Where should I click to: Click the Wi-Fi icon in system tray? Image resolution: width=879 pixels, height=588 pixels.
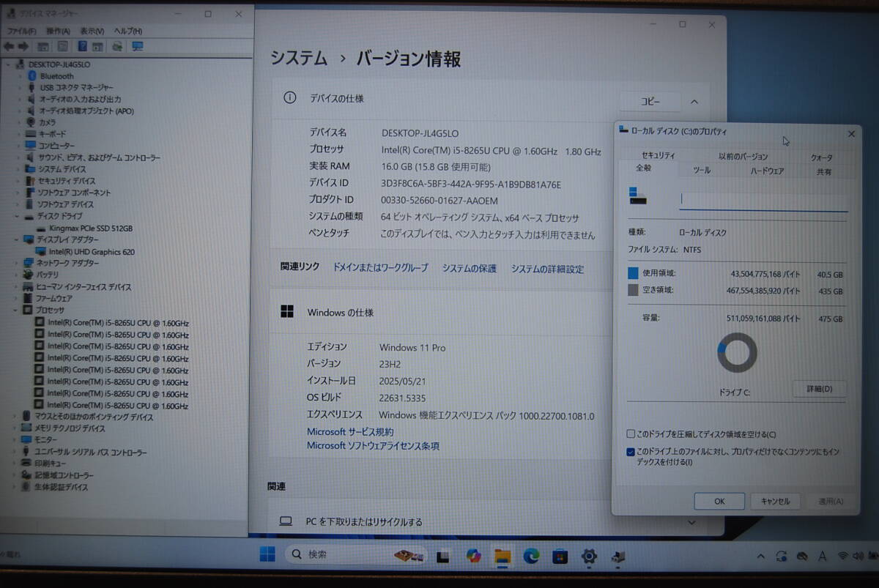coord(843,557)
